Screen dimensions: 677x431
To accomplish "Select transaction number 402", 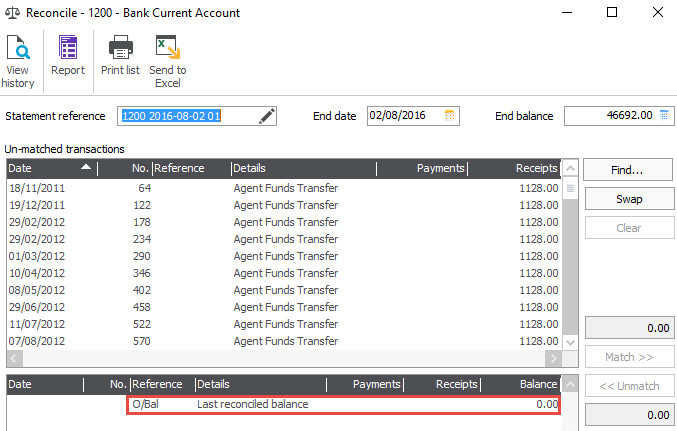I will pyautogui.click(x=283, y=290).
